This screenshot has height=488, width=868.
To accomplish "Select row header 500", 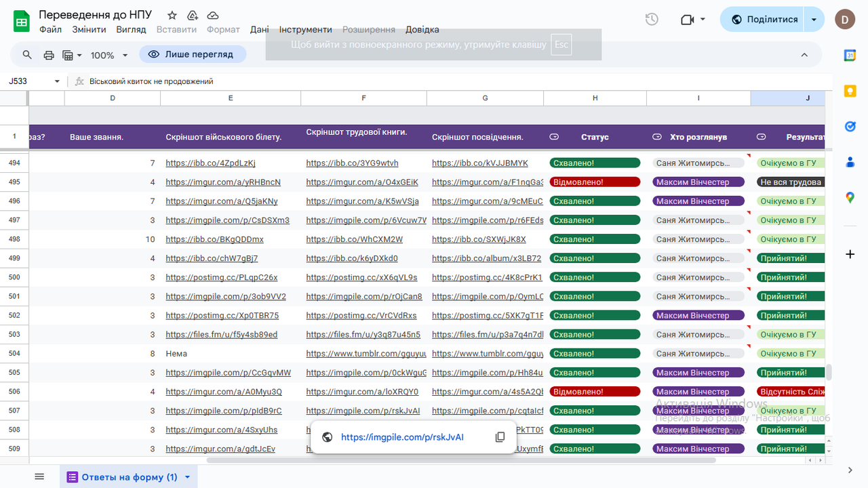I will click(x=14, y=277).
